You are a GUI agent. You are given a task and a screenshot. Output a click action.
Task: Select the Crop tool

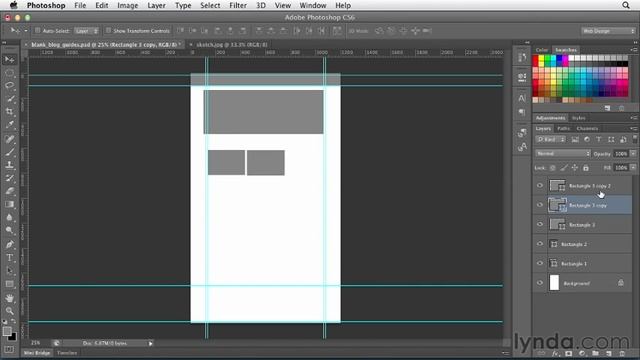[x=9, y=111]
